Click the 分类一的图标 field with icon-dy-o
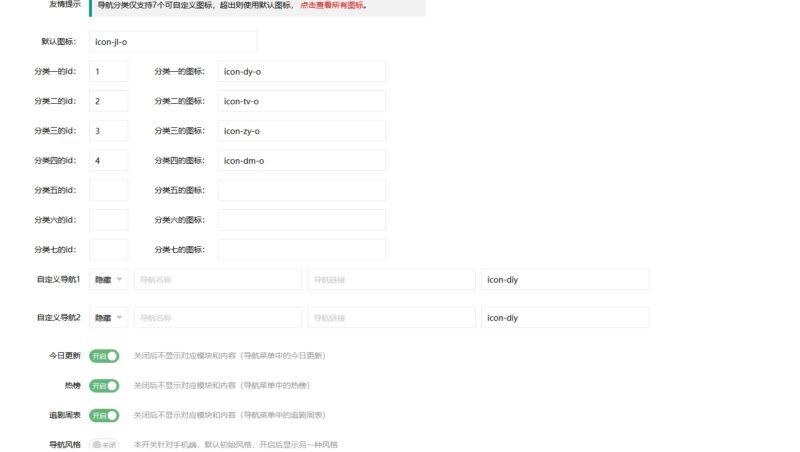 click(x=301, y=71)
